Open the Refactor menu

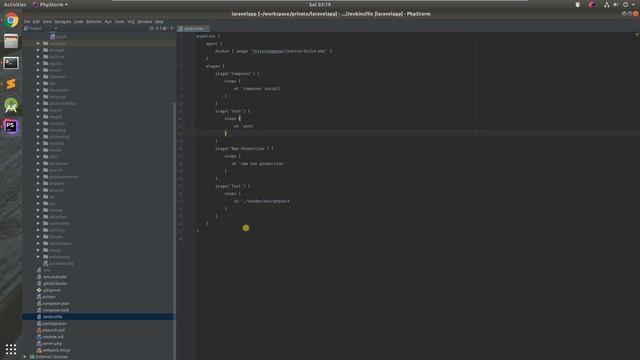click(x=93, y=22)
